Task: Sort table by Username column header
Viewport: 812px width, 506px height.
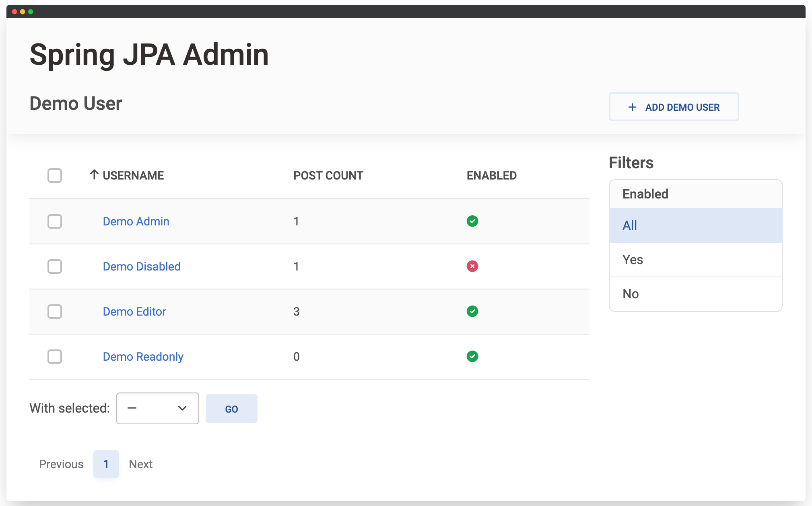Action: coord(133,176)
